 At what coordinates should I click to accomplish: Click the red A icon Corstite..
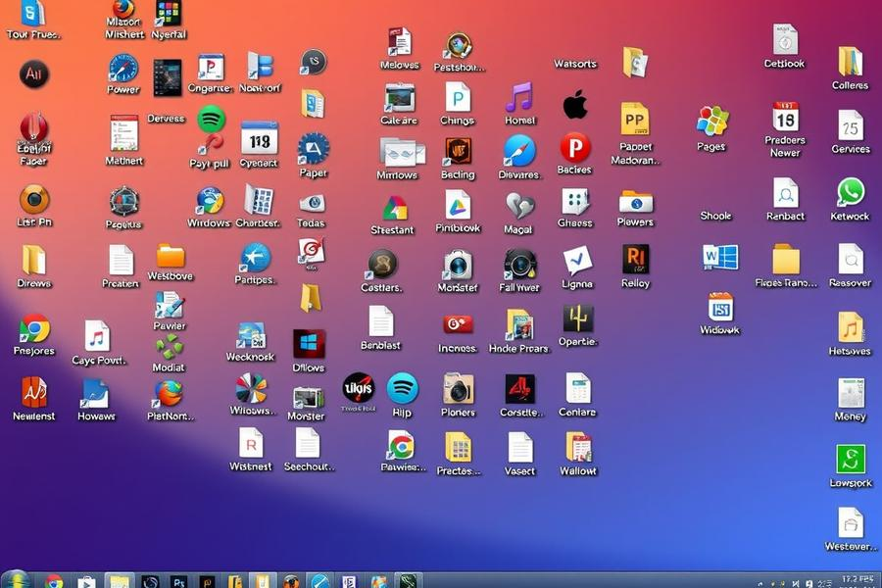[519, 389]
